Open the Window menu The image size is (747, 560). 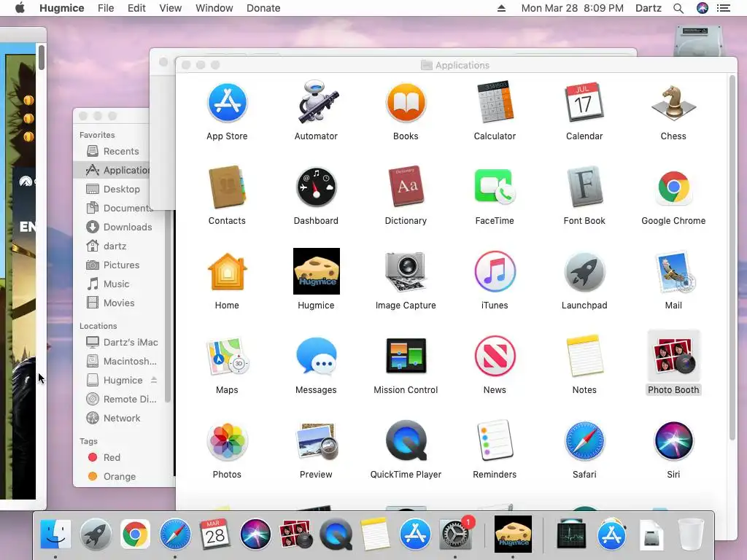[x=214, y=8]
